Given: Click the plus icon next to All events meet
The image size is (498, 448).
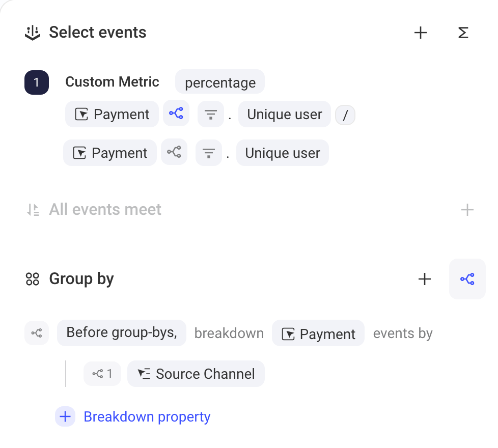Looking at the screenshot, I should [x=467, y=210].
